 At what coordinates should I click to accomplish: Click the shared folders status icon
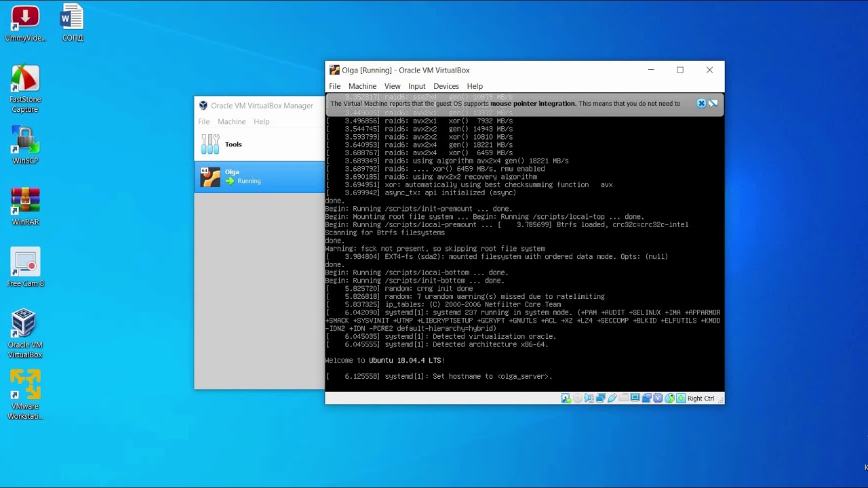pos(624,398)
